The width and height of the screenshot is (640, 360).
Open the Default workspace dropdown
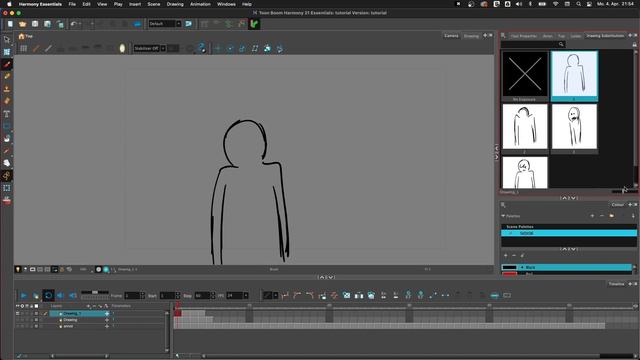pyautogui.click(x=165, y=24)
